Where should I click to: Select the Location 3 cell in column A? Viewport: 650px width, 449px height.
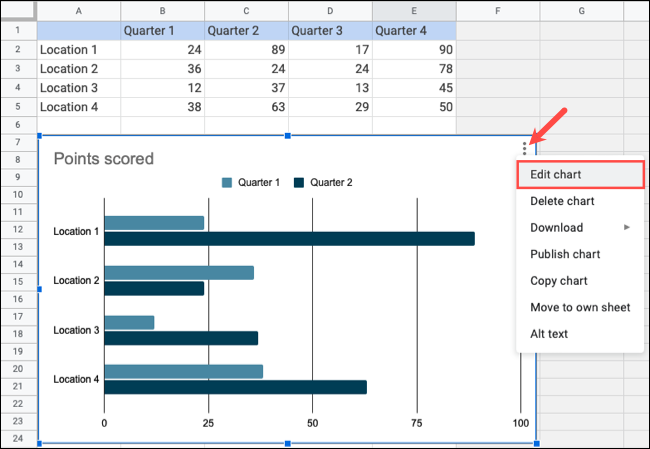point(79,88)
